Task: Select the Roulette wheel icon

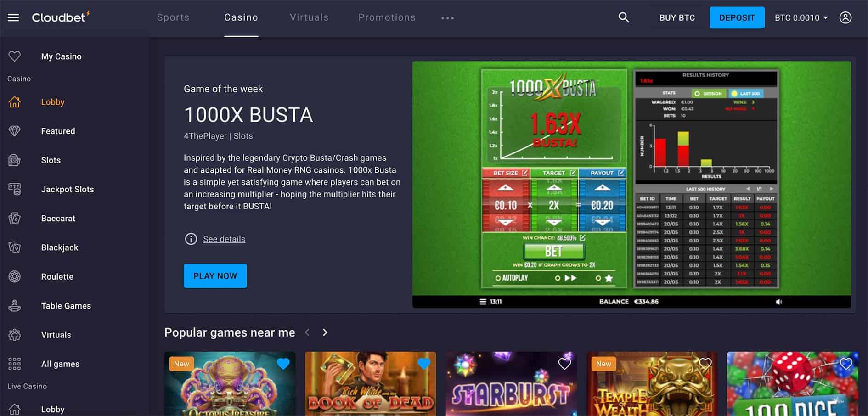Action: pyautogui.click(x=15, y=276)
